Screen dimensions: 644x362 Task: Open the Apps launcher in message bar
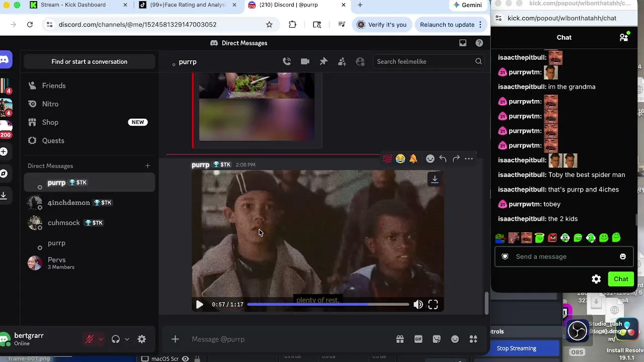click(x=473, y=339)
